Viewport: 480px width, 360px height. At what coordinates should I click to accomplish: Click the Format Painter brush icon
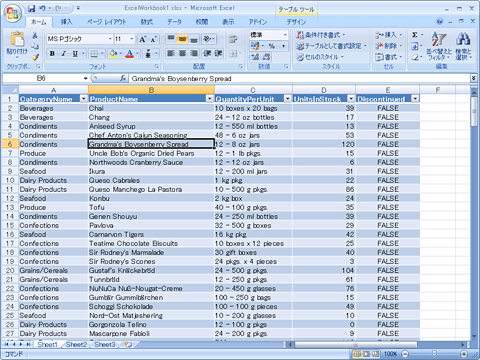pos(35,57)
